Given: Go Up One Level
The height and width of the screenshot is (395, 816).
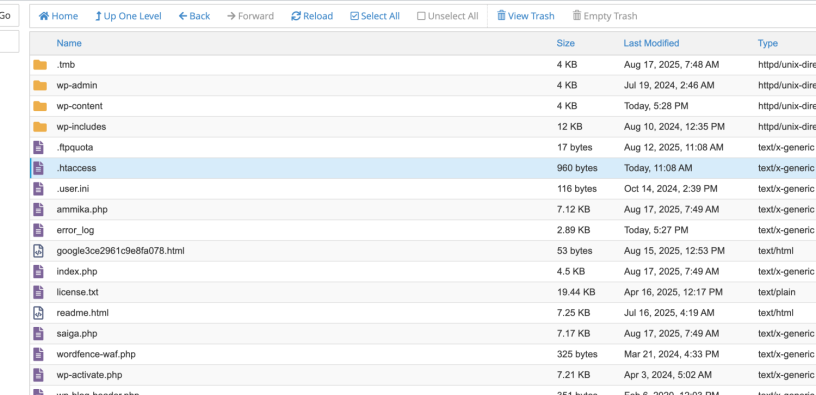Looking at the screenshot, I should coord(128,16).
